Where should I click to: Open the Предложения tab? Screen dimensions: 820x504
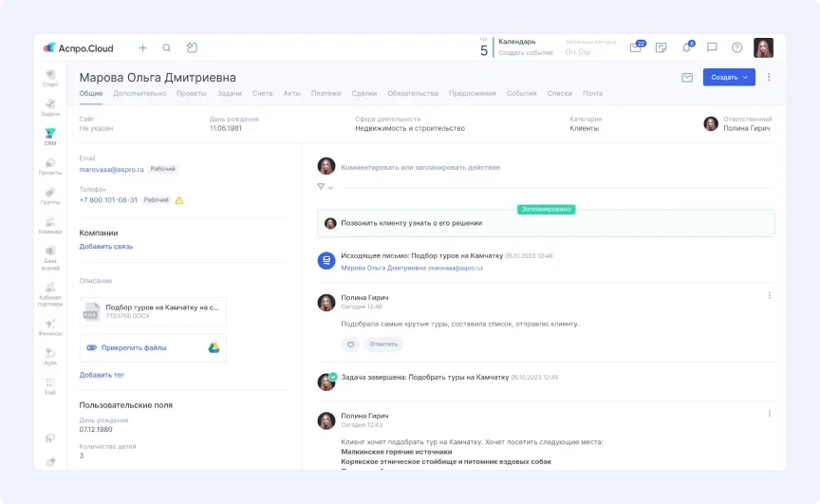[x=473, y=94]
